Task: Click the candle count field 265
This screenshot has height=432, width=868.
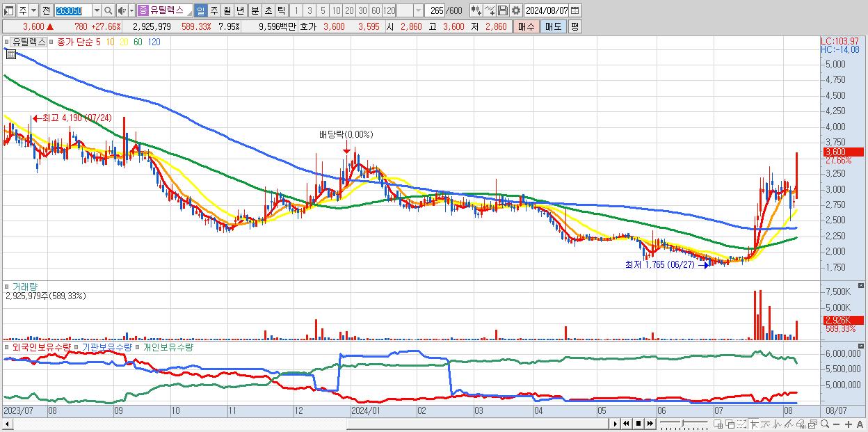Action: point(434,10)
